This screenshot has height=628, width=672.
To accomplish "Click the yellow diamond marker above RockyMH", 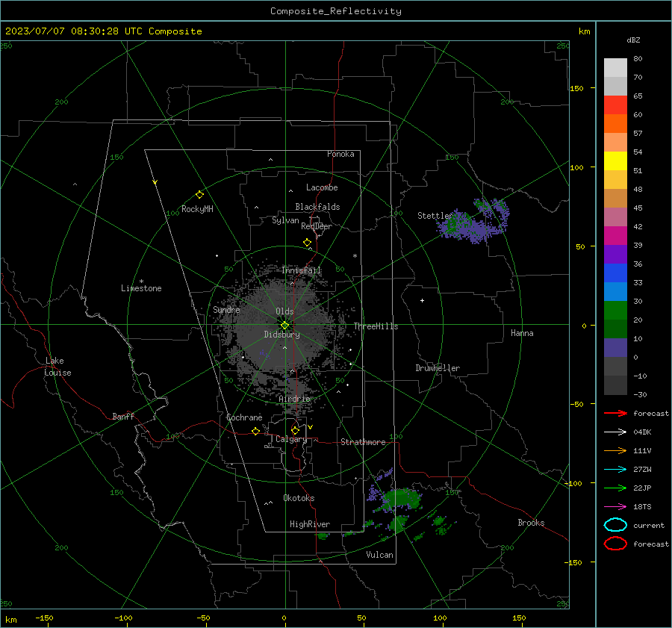I will (x=199, y=195).
